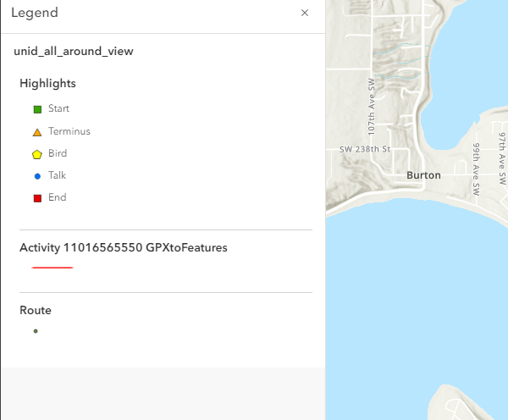Click the 99th Ave SW street label
This screenshot has width=508, height=420.
pos(476,165)
